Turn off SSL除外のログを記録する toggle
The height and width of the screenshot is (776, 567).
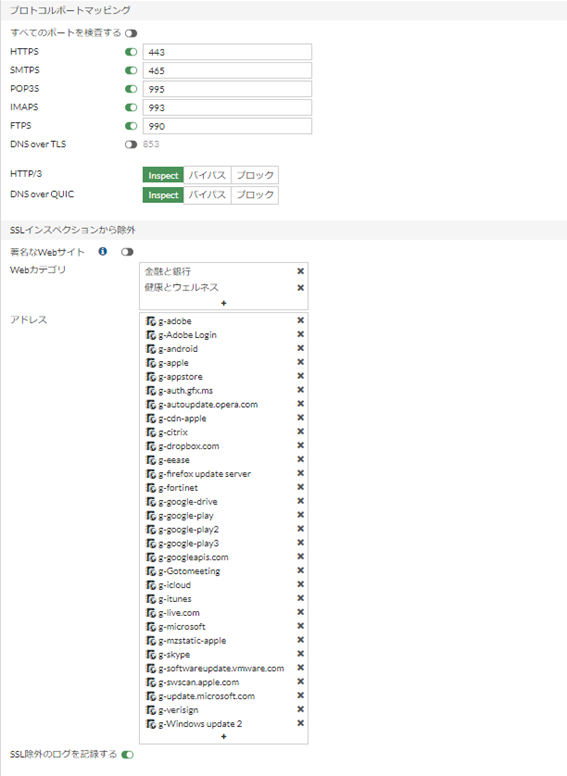click(x=128, y=755)
